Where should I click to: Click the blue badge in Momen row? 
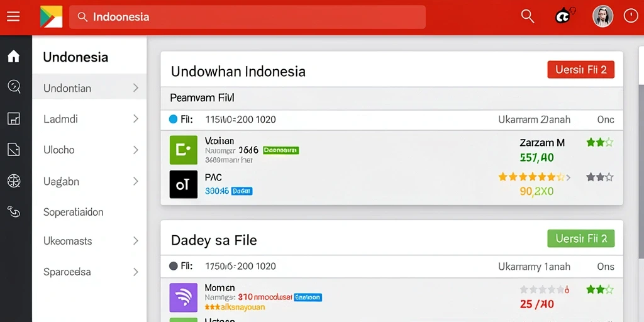[308, 297]
